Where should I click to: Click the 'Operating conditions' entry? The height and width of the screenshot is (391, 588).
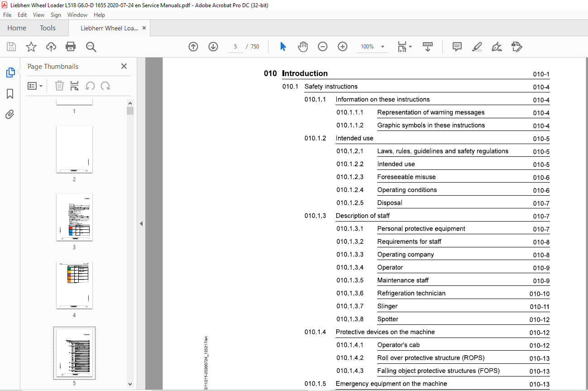click(x=407, y=190)
